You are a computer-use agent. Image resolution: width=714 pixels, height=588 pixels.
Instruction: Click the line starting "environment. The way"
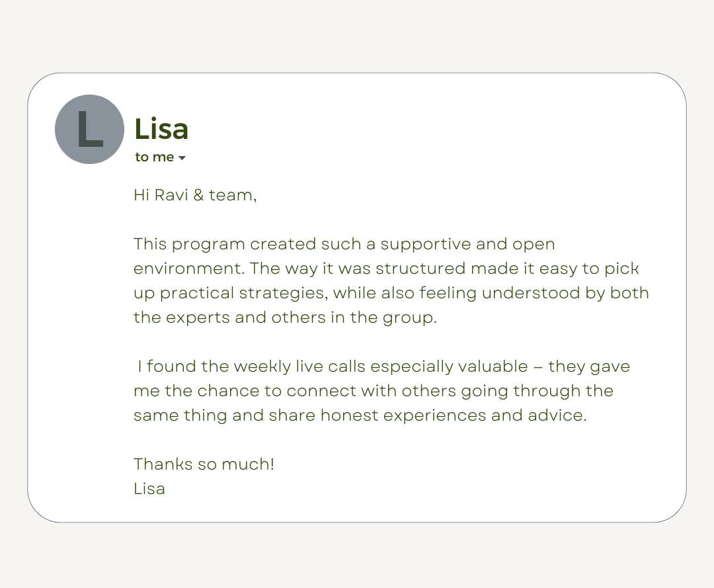pos(386,269)
